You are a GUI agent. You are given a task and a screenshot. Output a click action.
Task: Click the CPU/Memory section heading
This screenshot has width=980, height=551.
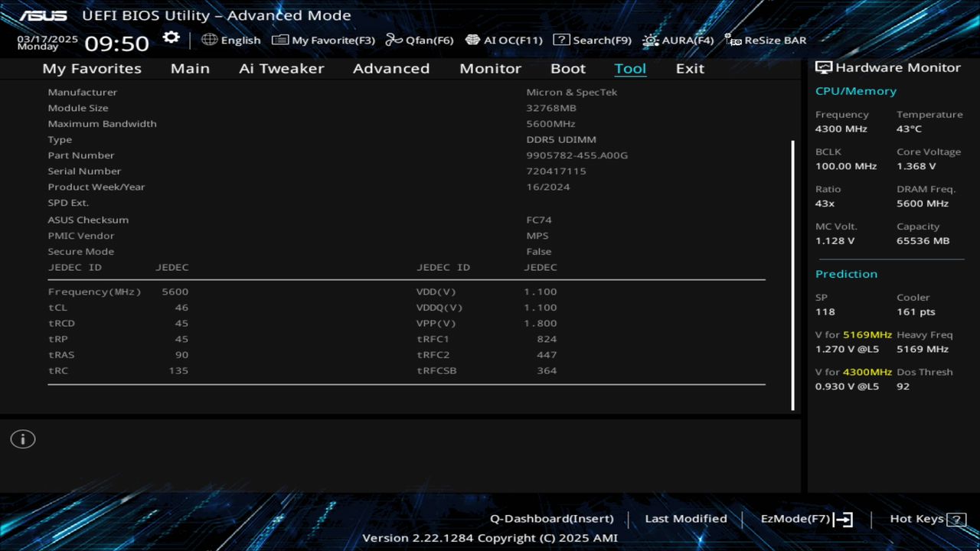pos(856,91)
